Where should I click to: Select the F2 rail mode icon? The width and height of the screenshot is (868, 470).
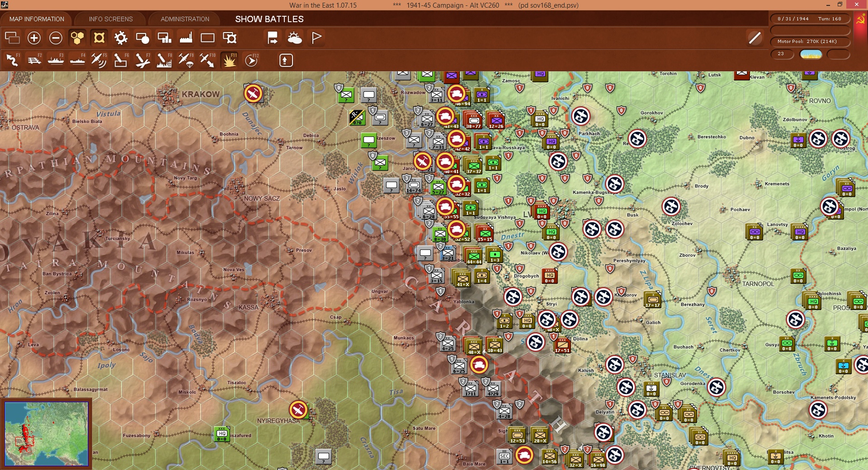(x=34, y=60)
